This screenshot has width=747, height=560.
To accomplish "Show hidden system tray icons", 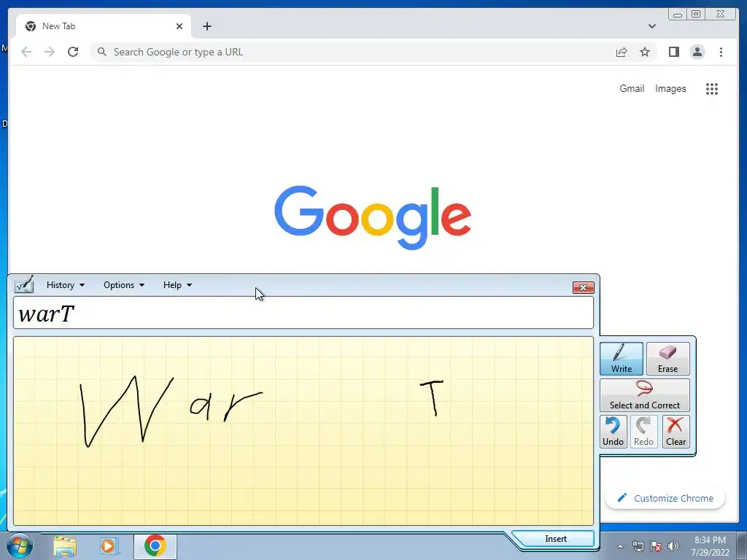I will pyautogui.click(x=620, y=546).
